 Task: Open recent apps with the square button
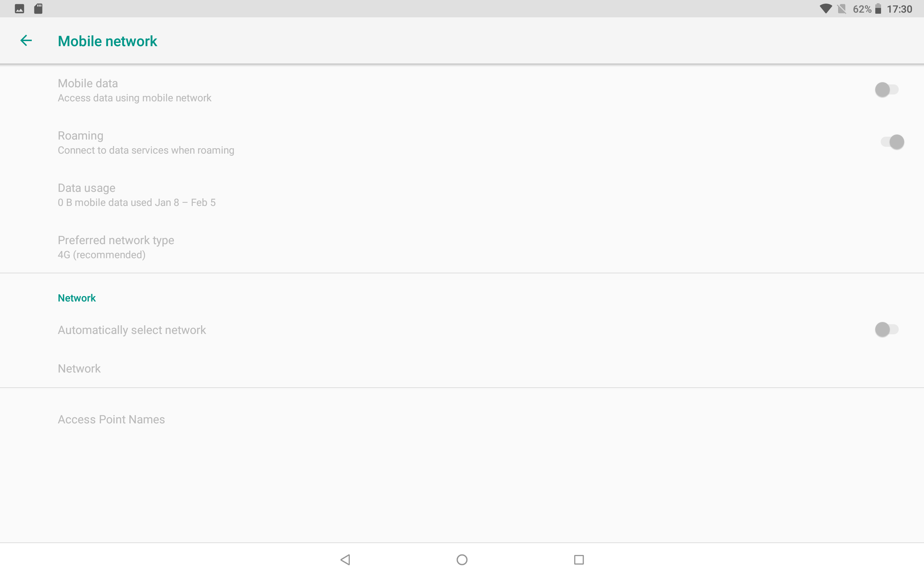tap(579, 559)
